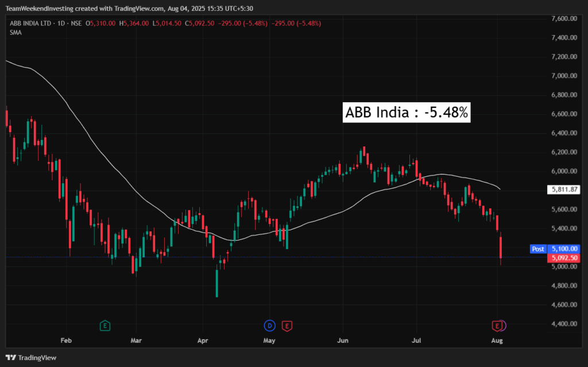Click the close value C5,092.50

coord(199,24)
